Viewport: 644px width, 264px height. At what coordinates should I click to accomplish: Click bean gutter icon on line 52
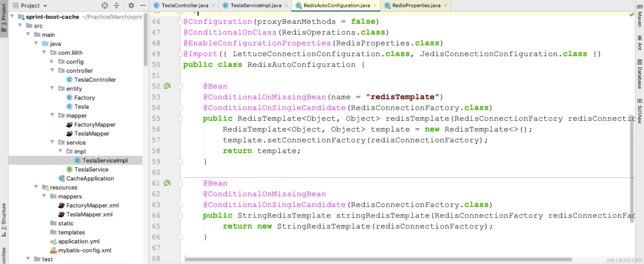(167, 86)
